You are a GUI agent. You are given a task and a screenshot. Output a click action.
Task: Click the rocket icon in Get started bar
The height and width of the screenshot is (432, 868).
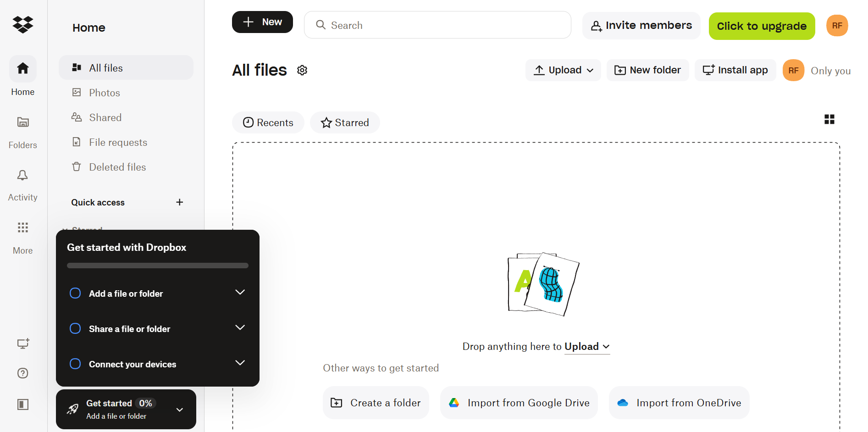click(72, 409)
